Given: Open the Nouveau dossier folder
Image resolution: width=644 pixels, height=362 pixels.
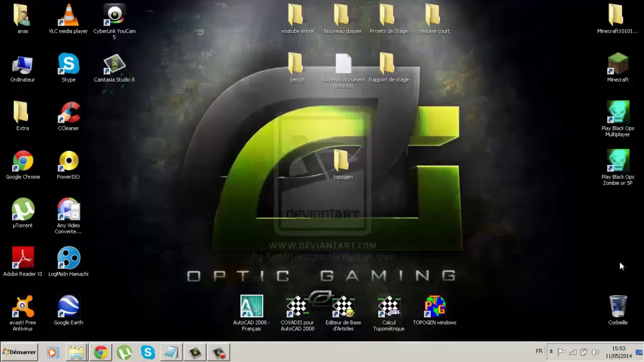Looking at the screenshot, I should click(343, 19).
